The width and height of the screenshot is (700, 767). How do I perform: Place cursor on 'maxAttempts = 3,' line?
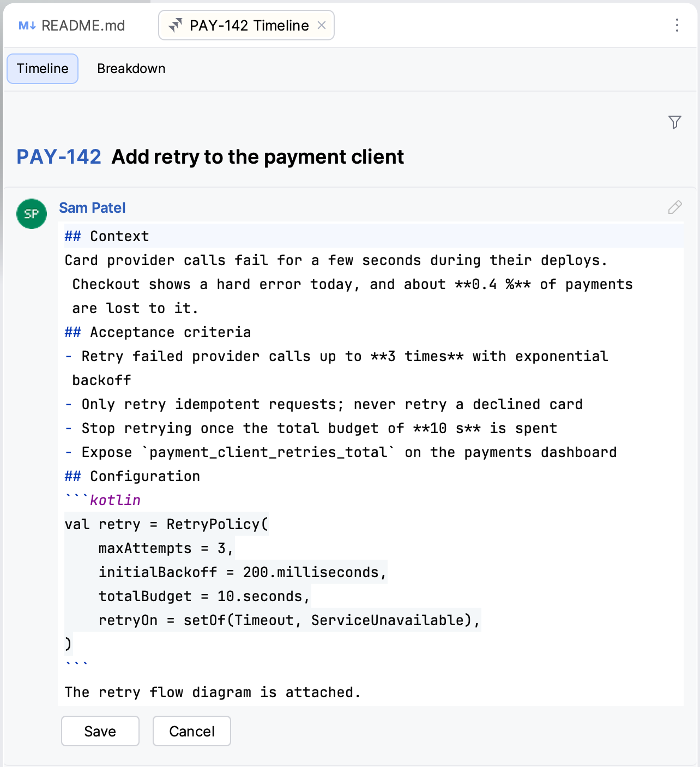(x=166, y=548)
